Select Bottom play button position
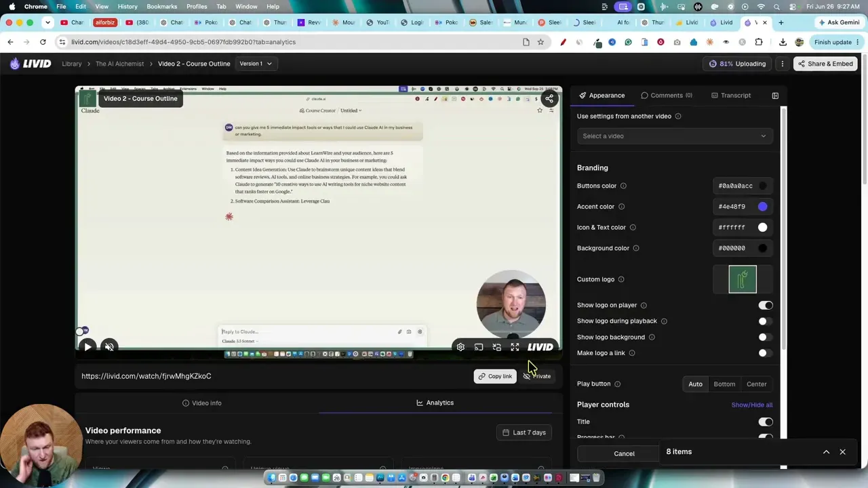868x488 pixels. 724,384
